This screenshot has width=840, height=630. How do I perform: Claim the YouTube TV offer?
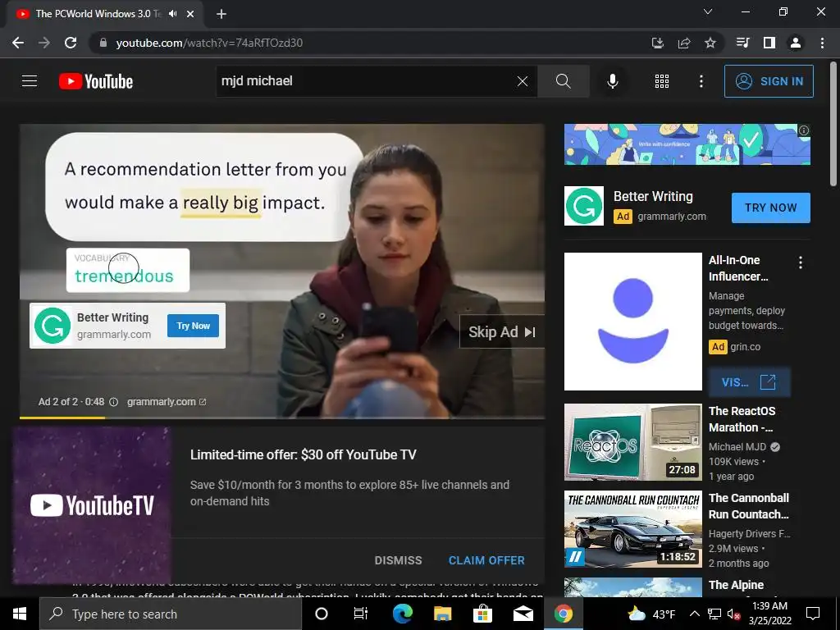(x=486, y=560)
